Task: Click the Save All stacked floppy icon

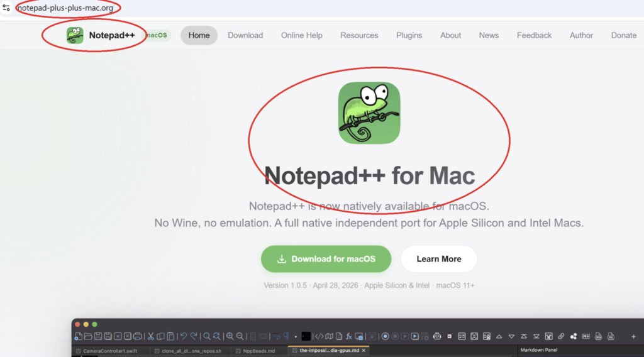Action: 108,336
